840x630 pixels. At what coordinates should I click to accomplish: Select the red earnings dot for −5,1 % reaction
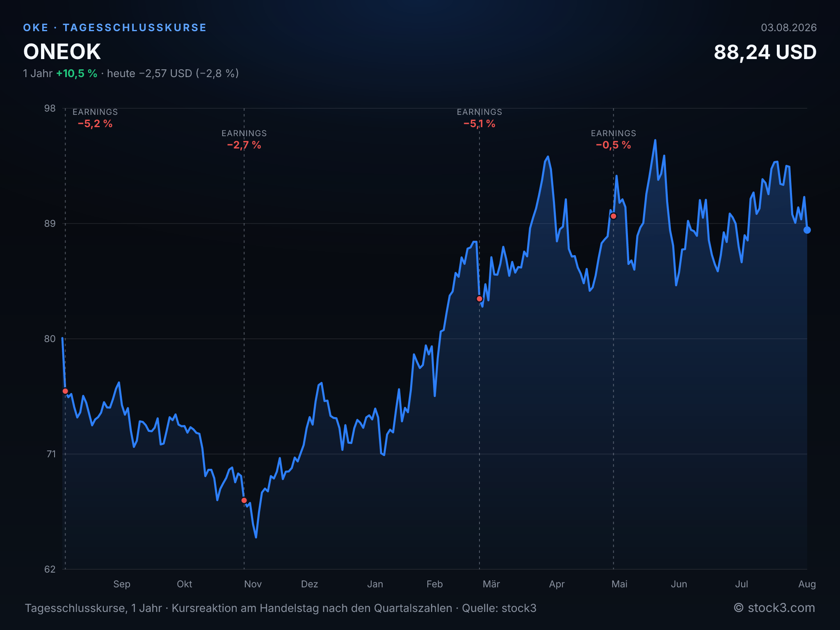[x=479, y=299]
